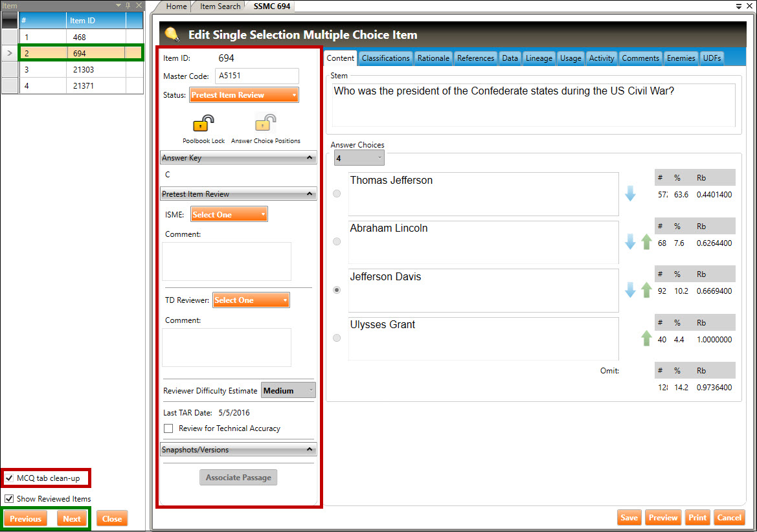Click the Master Code input field

coord(256,76)
